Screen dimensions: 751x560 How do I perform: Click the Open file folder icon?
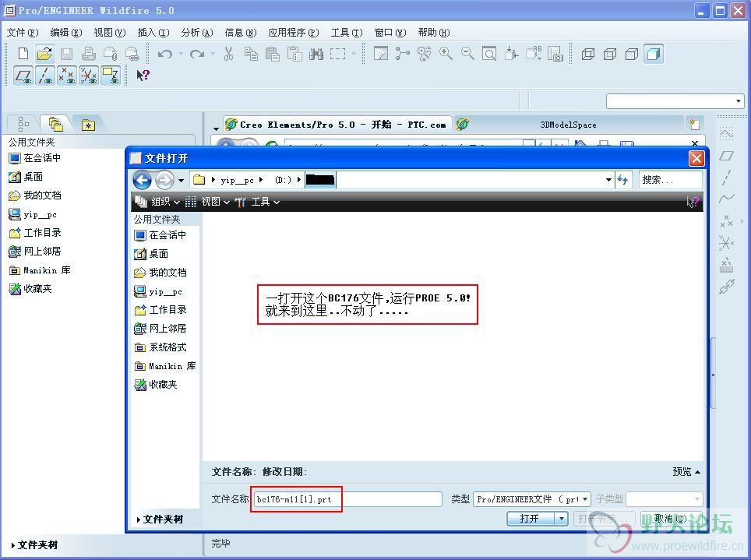(x=44, y=54)
